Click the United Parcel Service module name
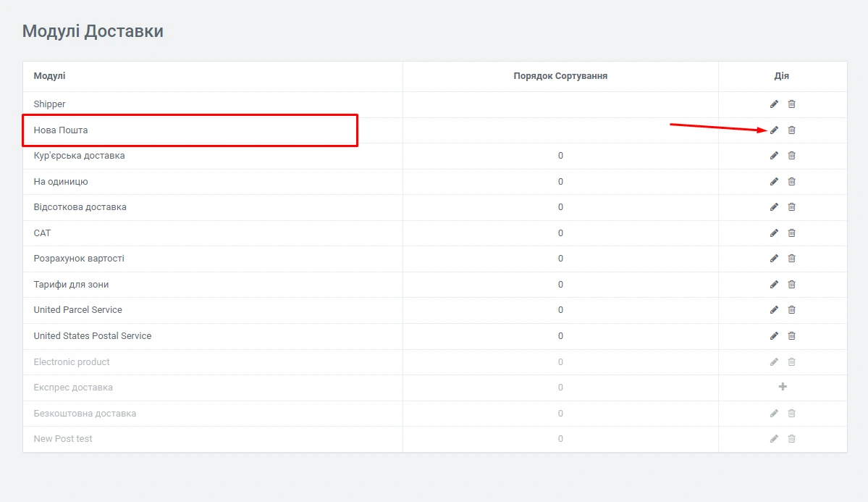Screen dimensions: 868x502 [x=78, y=310]
